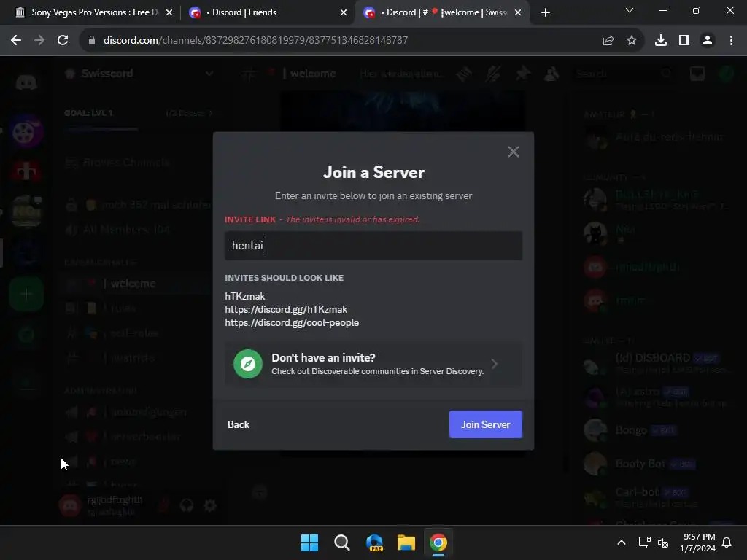747x560 pixels.
Task: Open Pinned Messages icon in header
Action: click(522, 74)
